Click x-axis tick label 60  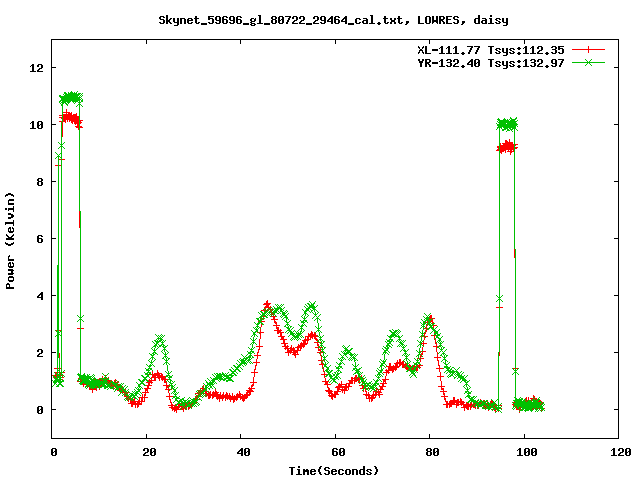(338, 452)
